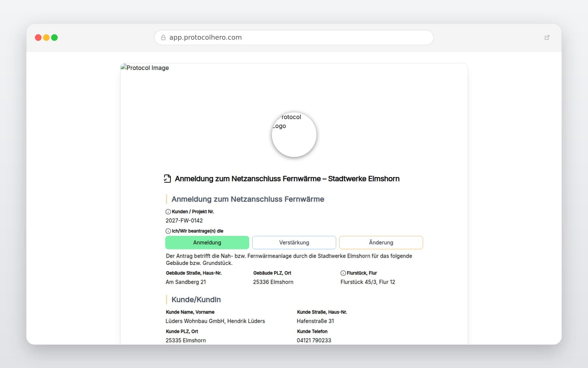The width and height of the screenshot is (588, 368).
Task: Click the paragraph starting Der Antrag betrifft
Action: click(289, 259)
